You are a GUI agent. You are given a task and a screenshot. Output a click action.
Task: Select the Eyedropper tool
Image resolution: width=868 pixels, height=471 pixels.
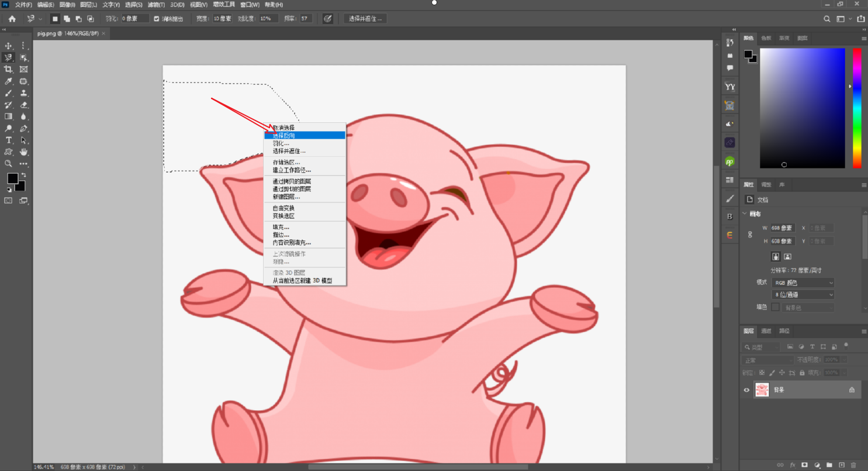8,81
